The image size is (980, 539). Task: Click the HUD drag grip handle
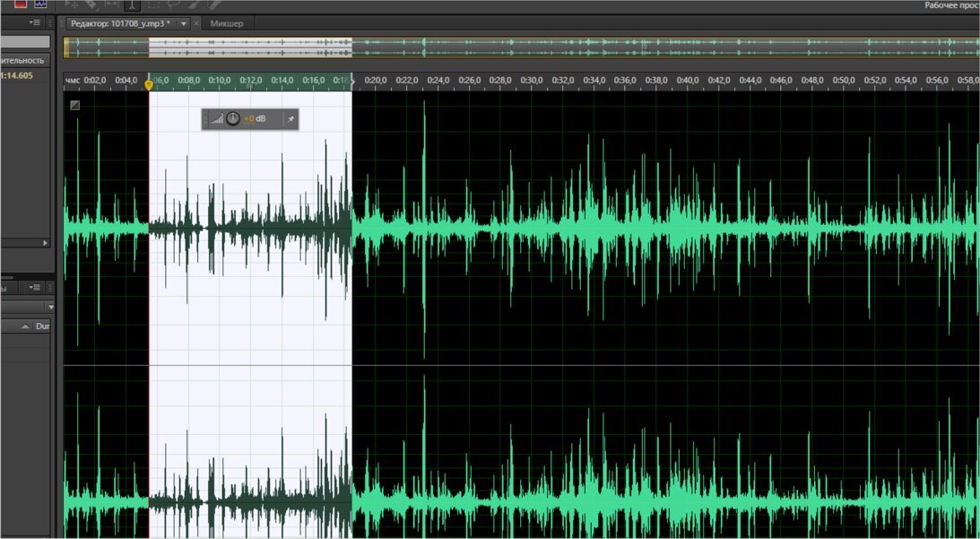click(205, 118)
